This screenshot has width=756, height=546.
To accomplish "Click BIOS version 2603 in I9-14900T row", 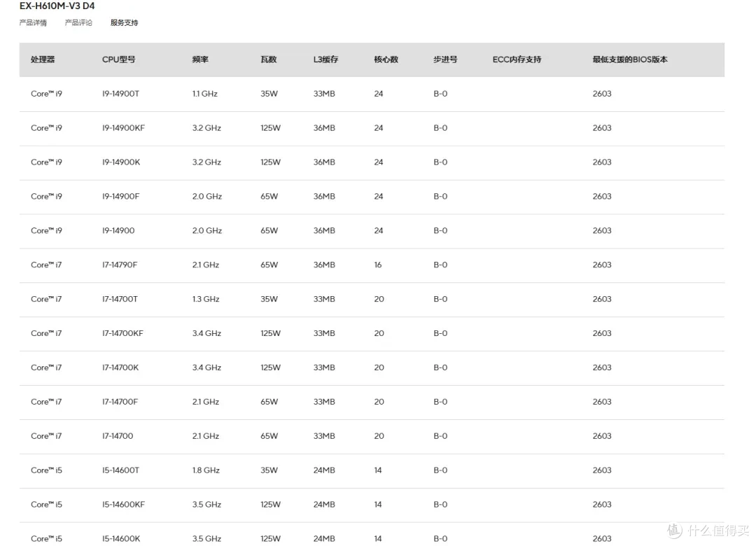I will click(x=602, y=94).
